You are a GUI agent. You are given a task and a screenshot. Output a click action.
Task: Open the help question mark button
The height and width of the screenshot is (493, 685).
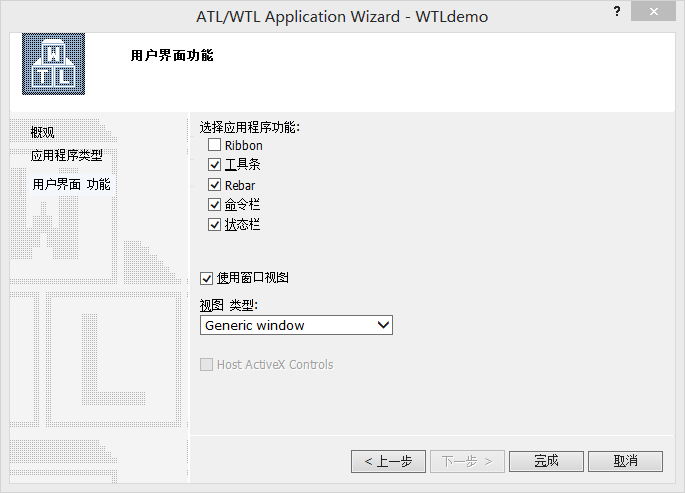pos(616,12)
